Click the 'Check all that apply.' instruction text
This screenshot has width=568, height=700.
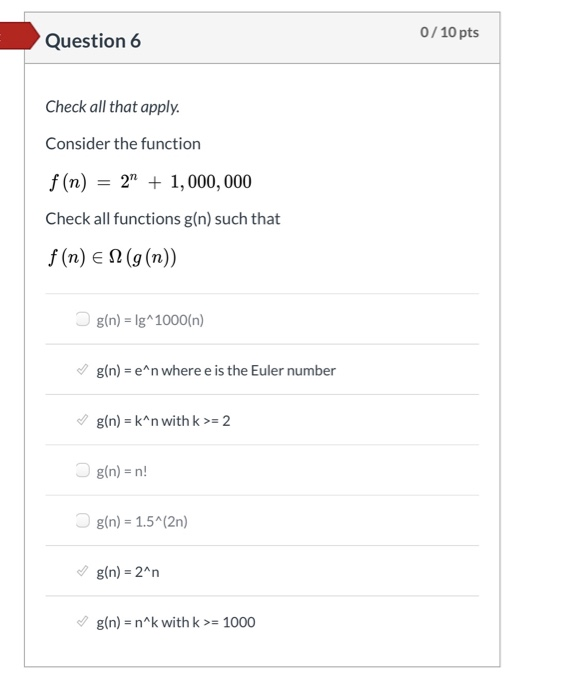(113, 107)
